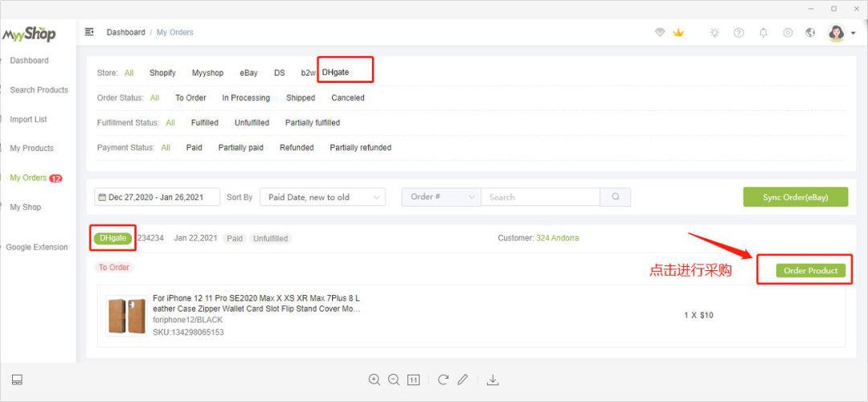Viewport: 868px width, 402px height.
Task: Download the image with the download icon
Action: (493, 379)
